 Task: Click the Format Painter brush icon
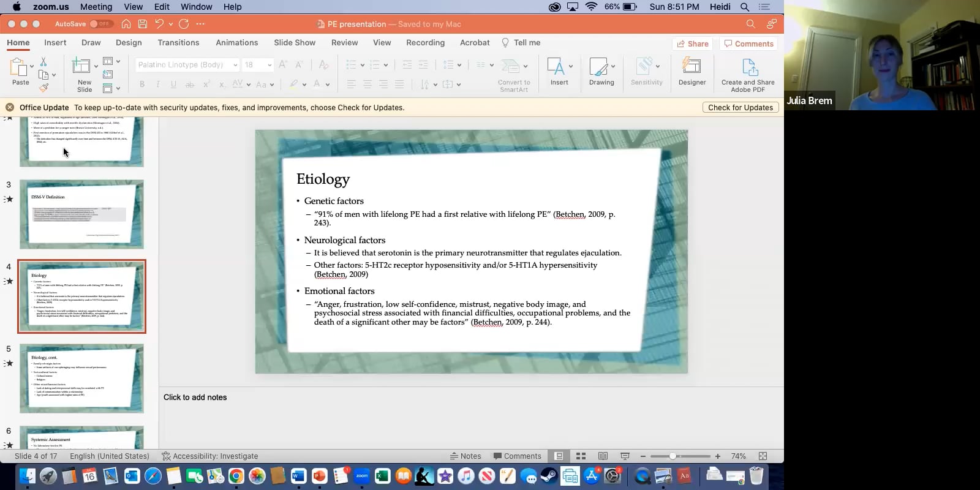coord(43,88)
